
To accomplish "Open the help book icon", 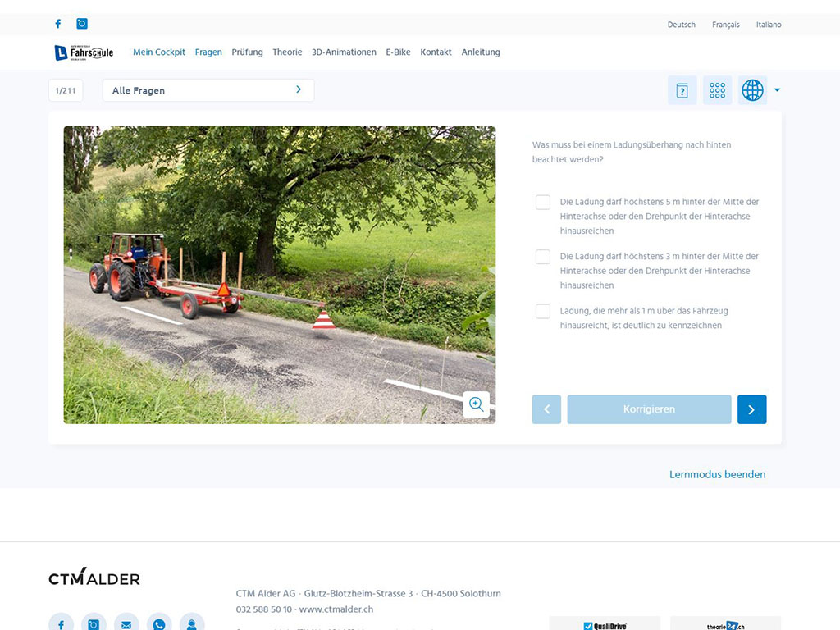I will (x=682, y=90).
